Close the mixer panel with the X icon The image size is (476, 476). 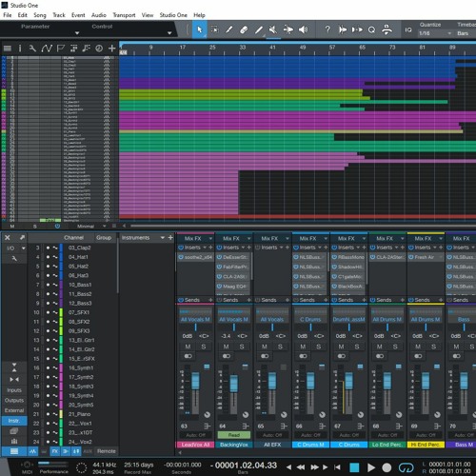click(8, 238)
